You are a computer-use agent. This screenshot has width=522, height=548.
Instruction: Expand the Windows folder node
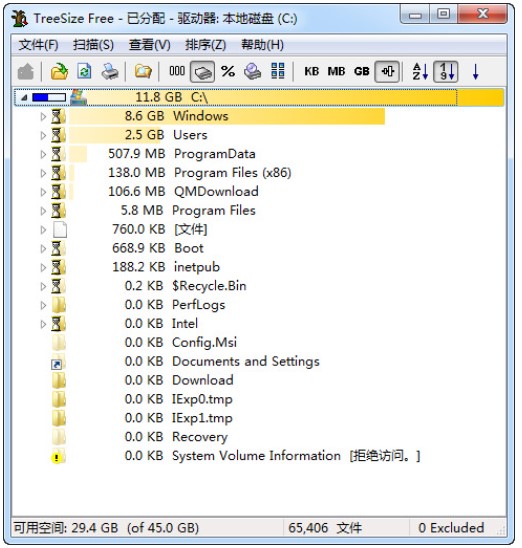(43, 116)
